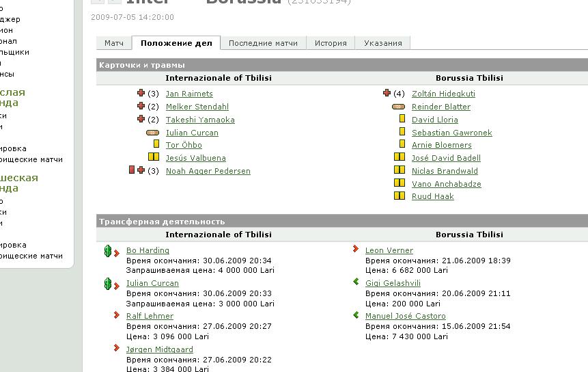Click double yellow card beside José David Badell
The width and height of the screenshot is (588, 372).
coord(400,157)
